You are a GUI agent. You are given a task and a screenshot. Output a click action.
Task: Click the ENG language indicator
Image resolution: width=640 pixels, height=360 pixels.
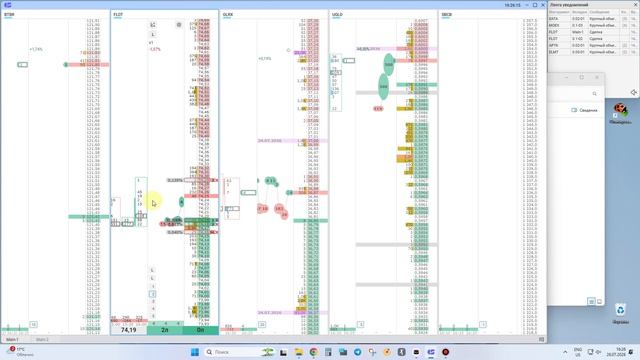click(x=578, y=352)
